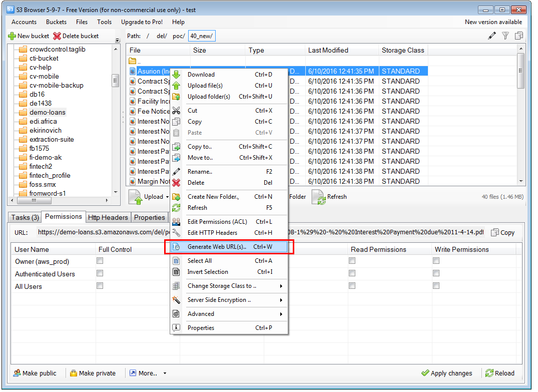Viewport: 538px width, 392px height.
Task: Open the Buckets menu
Action: click(x=56, y=22)
